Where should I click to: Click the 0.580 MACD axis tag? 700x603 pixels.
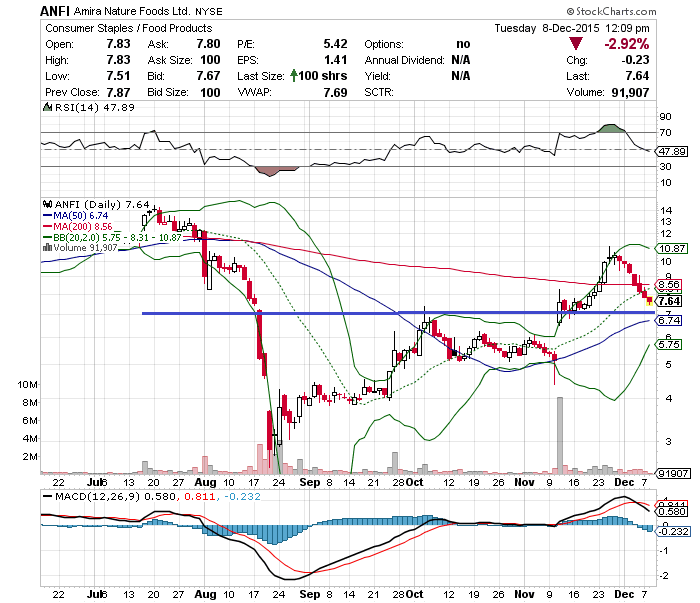(672, 512)
